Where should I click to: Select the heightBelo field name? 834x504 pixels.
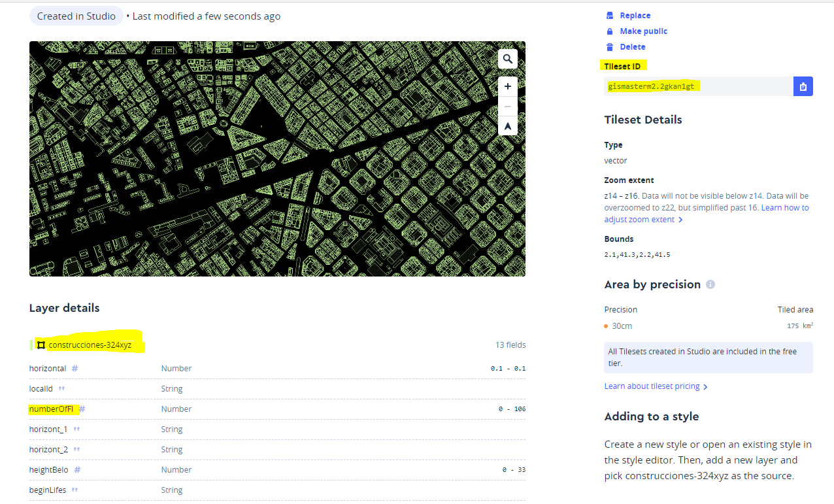tap(48, 469)
